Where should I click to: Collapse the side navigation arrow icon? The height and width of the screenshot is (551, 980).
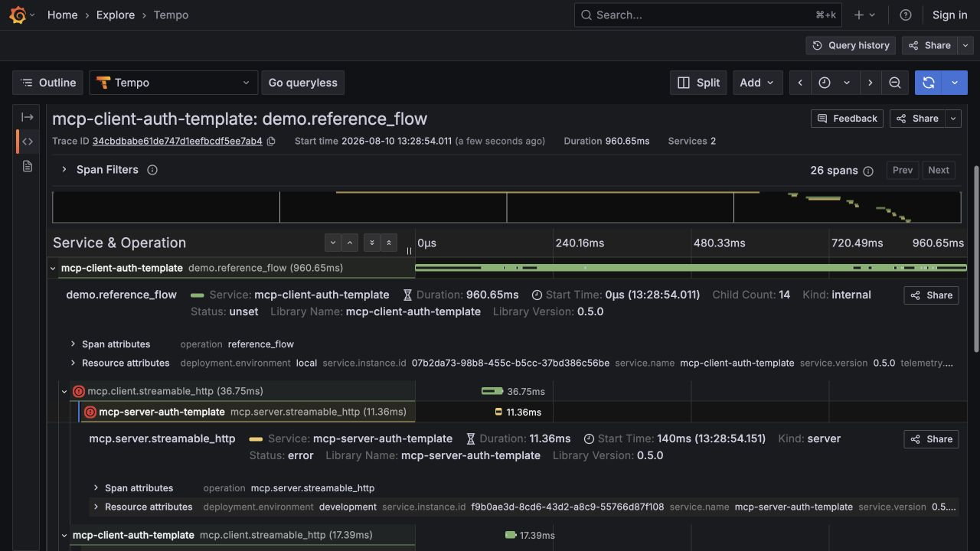pos(28,117)
